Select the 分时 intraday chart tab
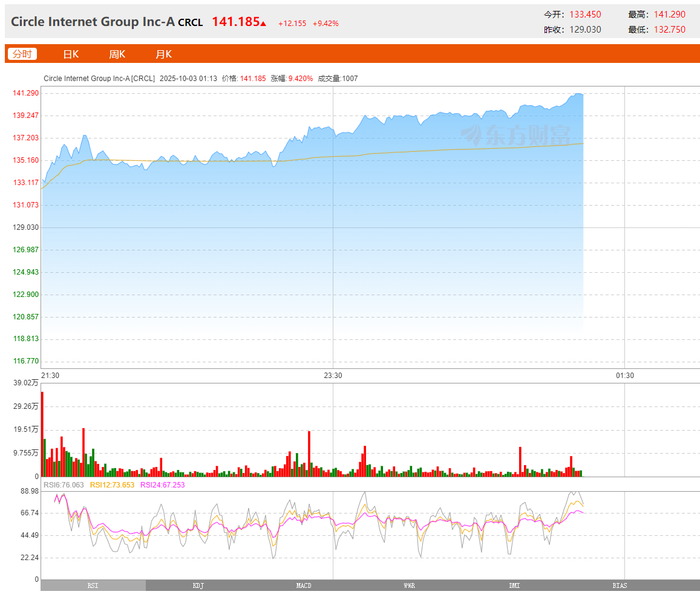Viewport: 700px width, 600px height. tap(22, 54)
